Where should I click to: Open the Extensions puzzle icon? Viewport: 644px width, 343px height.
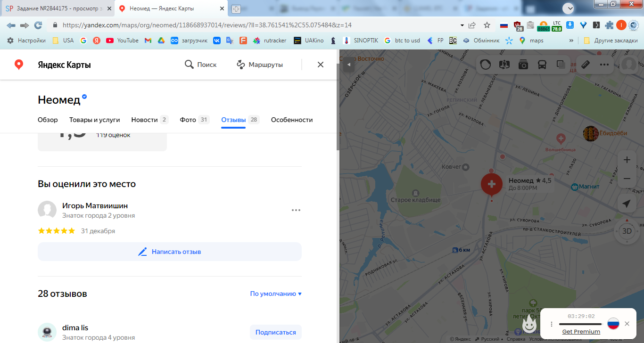coord(610,25)
